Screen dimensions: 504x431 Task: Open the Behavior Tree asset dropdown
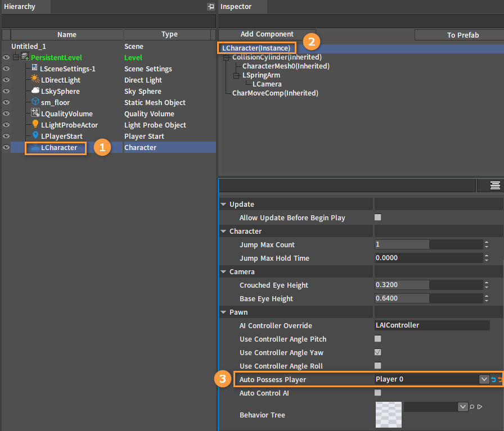pyautogui.click(x=462, y=407)
